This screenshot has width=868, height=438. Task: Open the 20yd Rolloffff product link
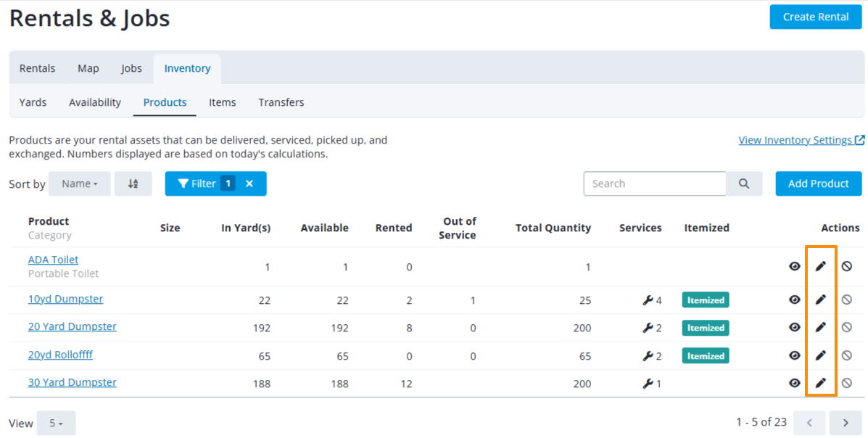coord(60,355)
